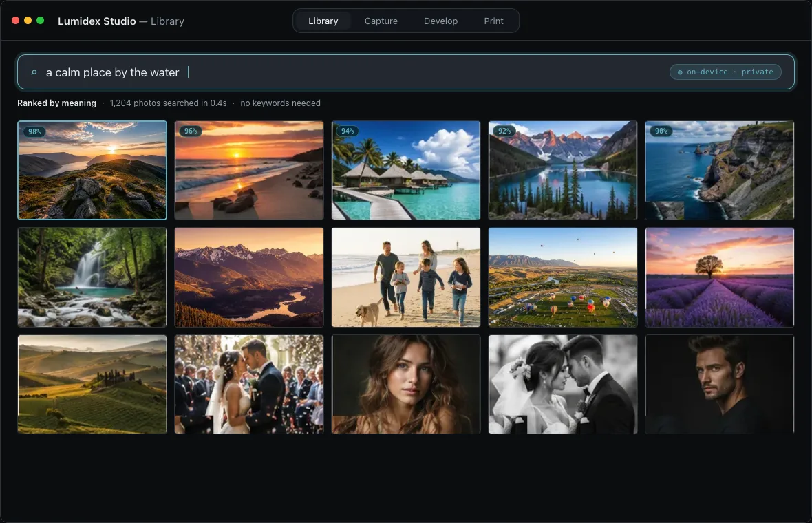Viewport: 812px width, 523px height.
Task: Open the 92% alpine lake photo
Action: (x=563, y=171)
